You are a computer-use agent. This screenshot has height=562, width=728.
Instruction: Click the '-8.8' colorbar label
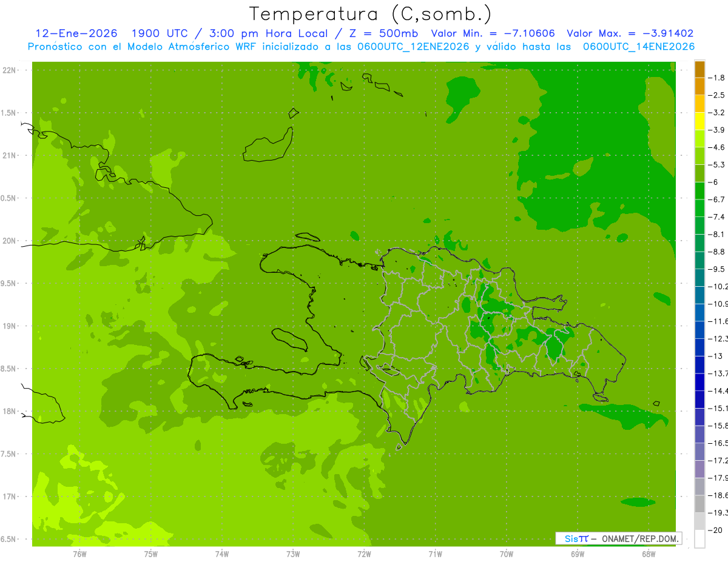point(717,252)
